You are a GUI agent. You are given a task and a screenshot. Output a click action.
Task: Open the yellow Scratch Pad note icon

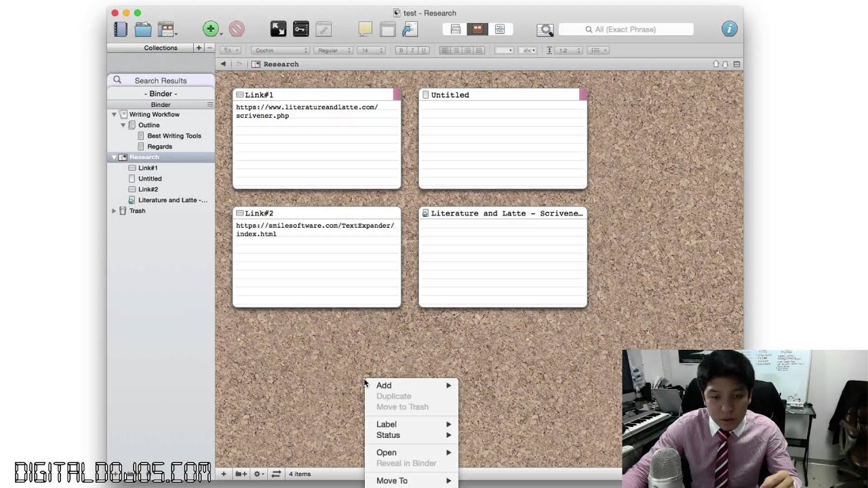click(366, 29)
